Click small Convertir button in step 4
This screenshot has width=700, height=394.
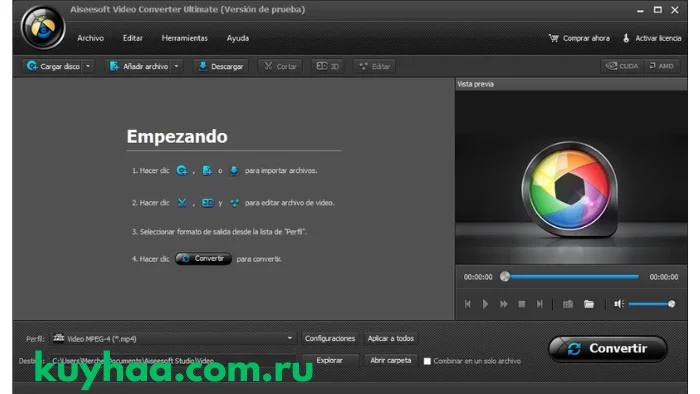coord(203,259)
